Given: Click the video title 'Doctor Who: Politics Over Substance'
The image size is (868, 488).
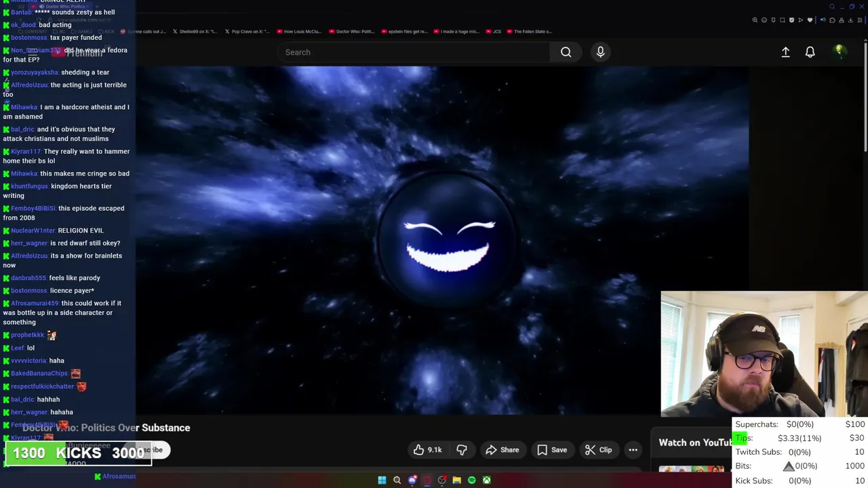Looking at the screenshot, I should click(x=106, y=428).
